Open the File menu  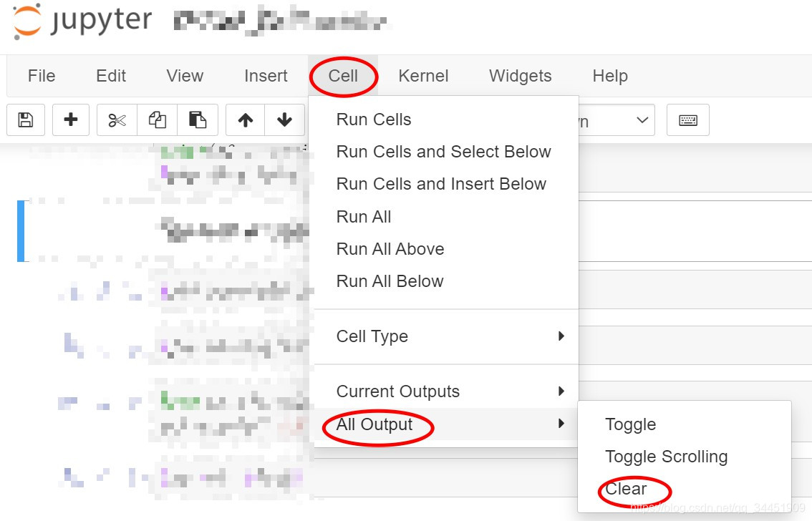(x=42, y=76)
